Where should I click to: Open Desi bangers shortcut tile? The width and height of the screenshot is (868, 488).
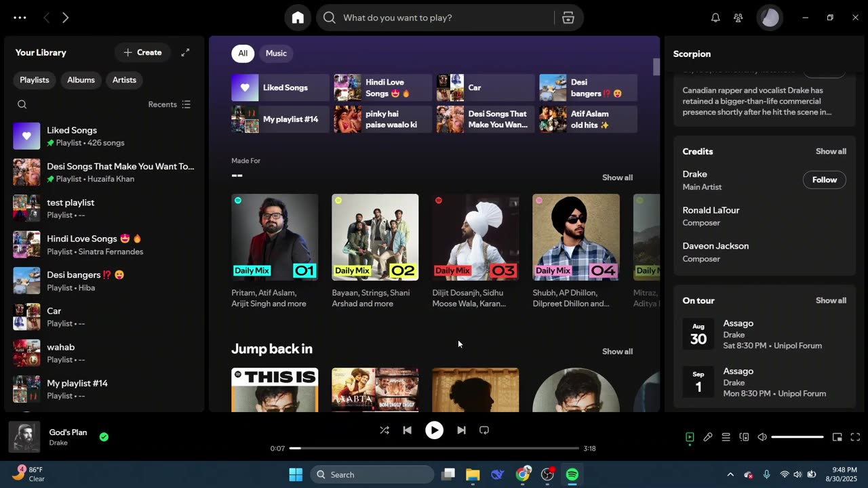click(588, 87)
